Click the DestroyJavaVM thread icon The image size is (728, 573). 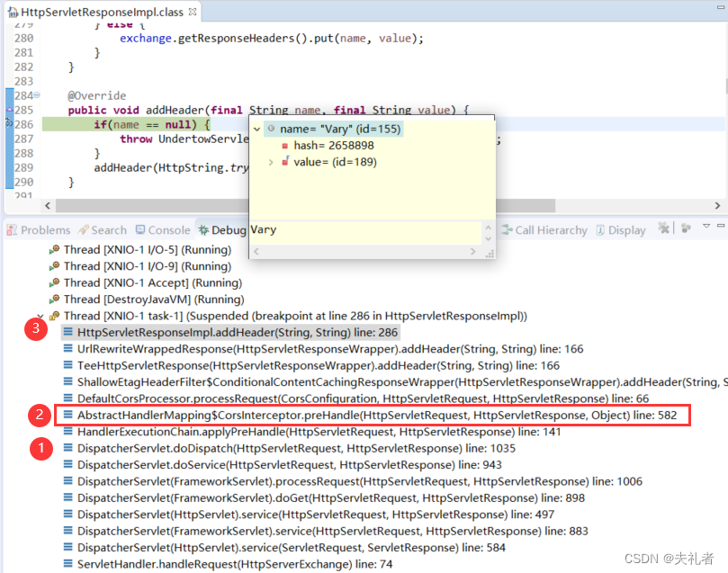coord(54,300)
